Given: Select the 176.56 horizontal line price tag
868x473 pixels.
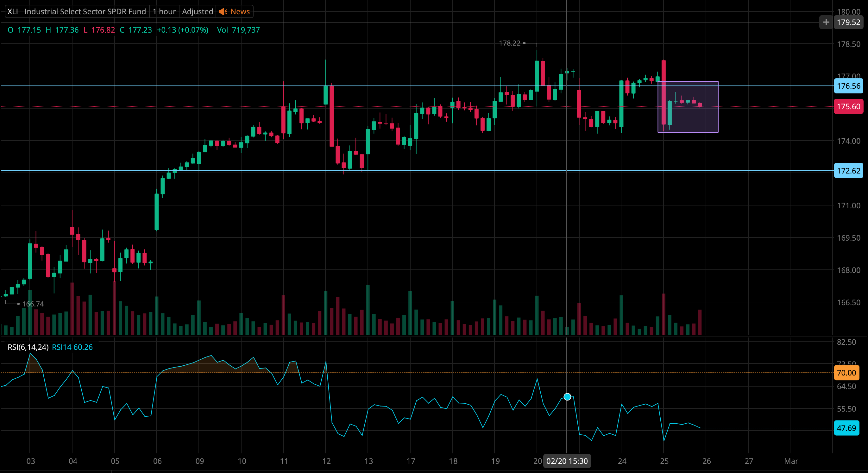Looking at the screenshot, I should [x=848, y=86].
